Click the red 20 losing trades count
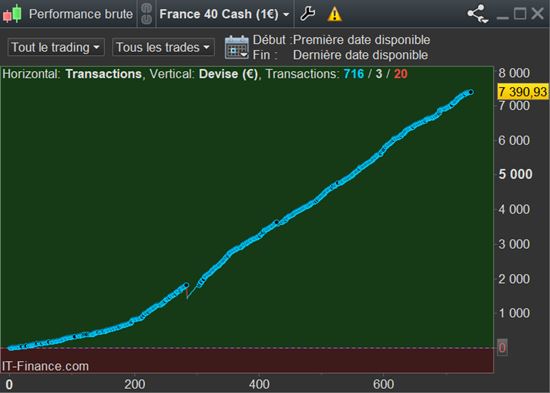The image size is (550, 393). (x=401, y=74)
